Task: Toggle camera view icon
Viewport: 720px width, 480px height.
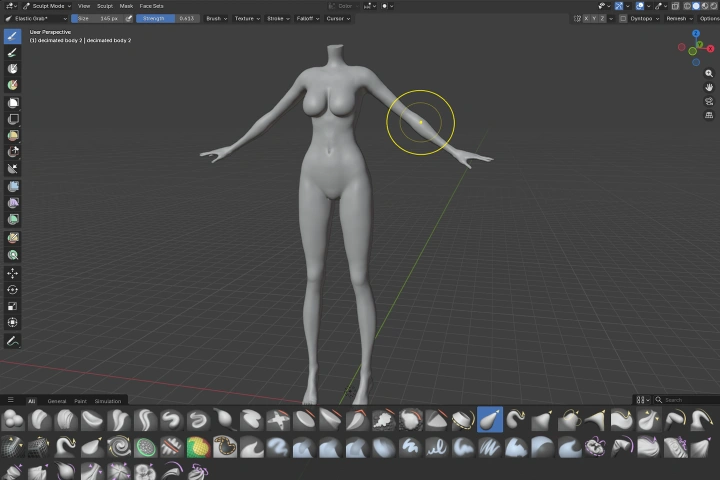Action: click(x=709, y=101)
